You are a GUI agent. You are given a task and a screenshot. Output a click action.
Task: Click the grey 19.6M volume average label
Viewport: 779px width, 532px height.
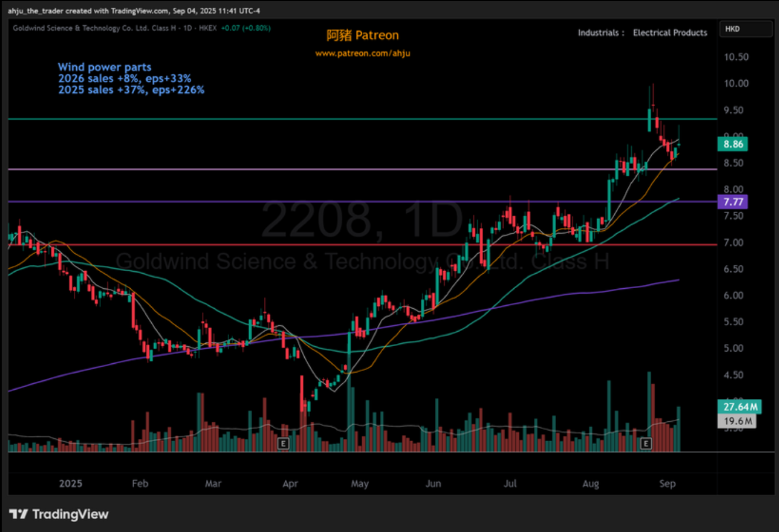(x=737, y=421)
